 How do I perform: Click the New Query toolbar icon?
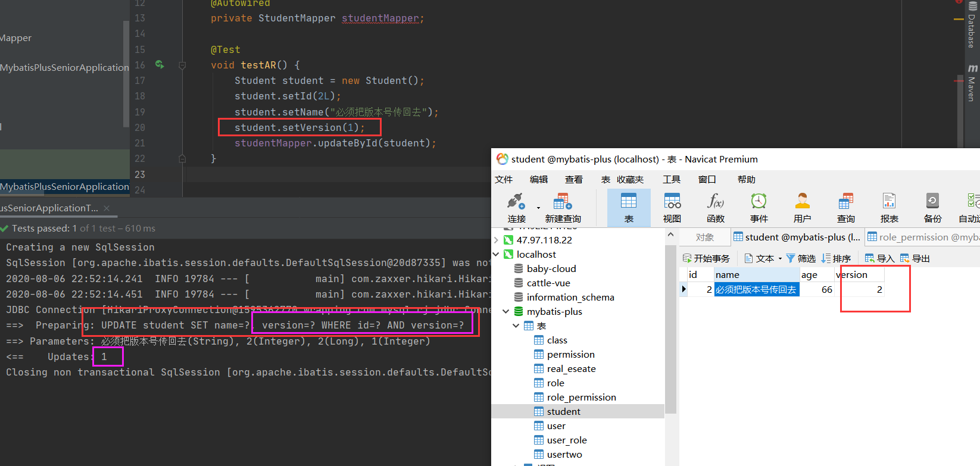click(563, 208)
